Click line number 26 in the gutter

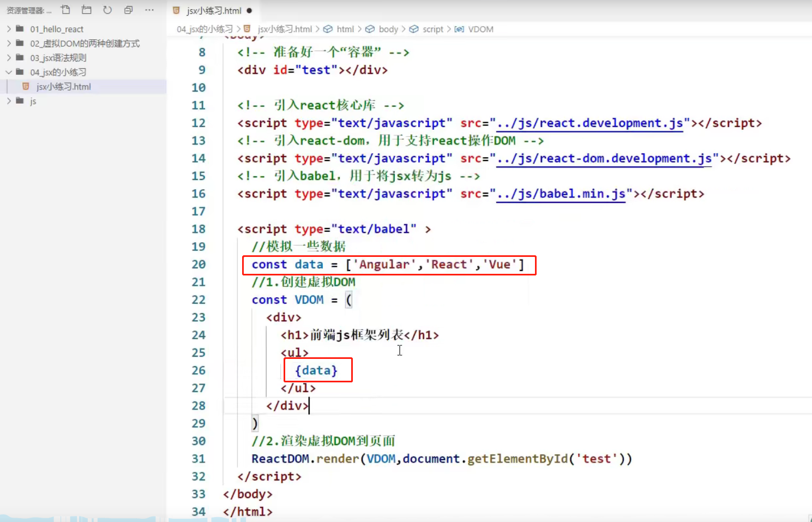(x=199, y=370)
